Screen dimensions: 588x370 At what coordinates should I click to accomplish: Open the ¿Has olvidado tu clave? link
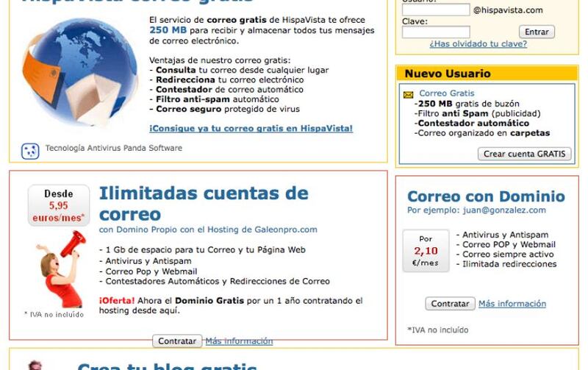(x=478, y=44)
